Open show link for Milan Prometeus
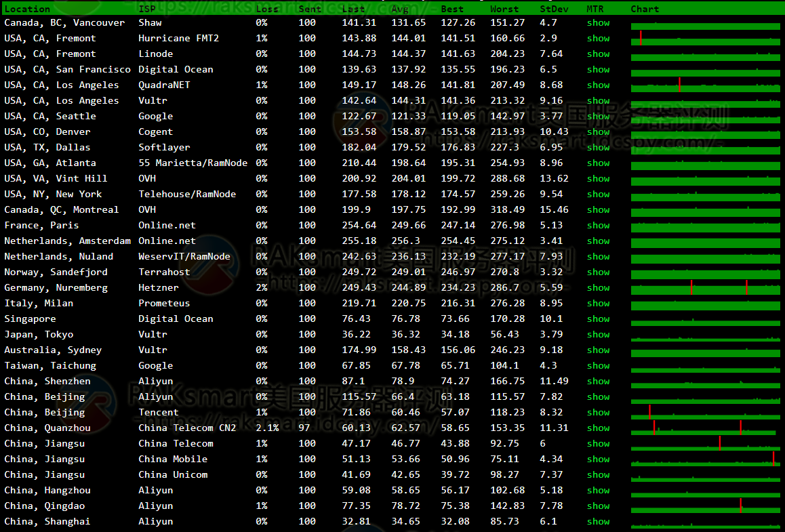This screenshot has width=785, height=532. tap(599, 304)
